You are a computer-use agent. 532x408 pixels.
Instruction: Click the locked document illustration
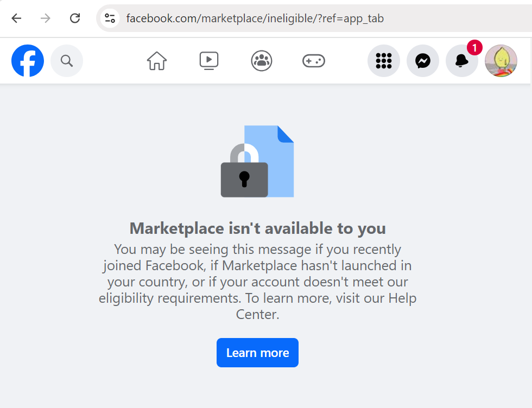tap(257, 162)
